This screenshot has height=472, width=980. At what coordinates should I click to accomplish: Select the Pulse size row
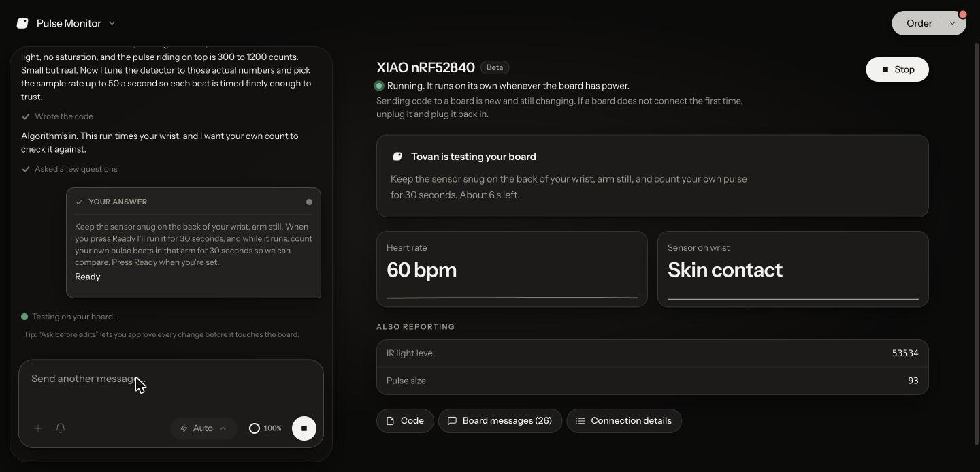coord(652,381)
